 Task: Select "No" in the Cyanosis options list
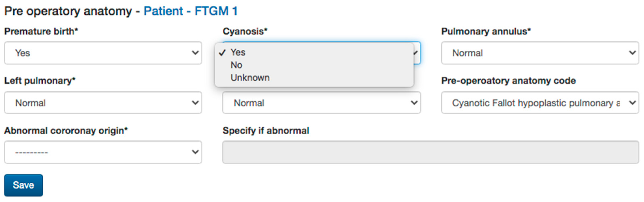tap(236, 65)
